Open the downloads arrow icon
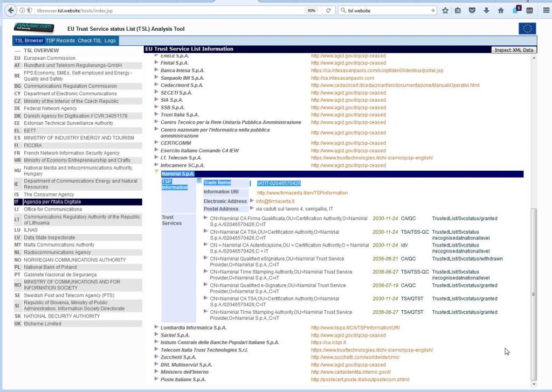The width and height of the screenshot is (552, 392). click(486, 10)
